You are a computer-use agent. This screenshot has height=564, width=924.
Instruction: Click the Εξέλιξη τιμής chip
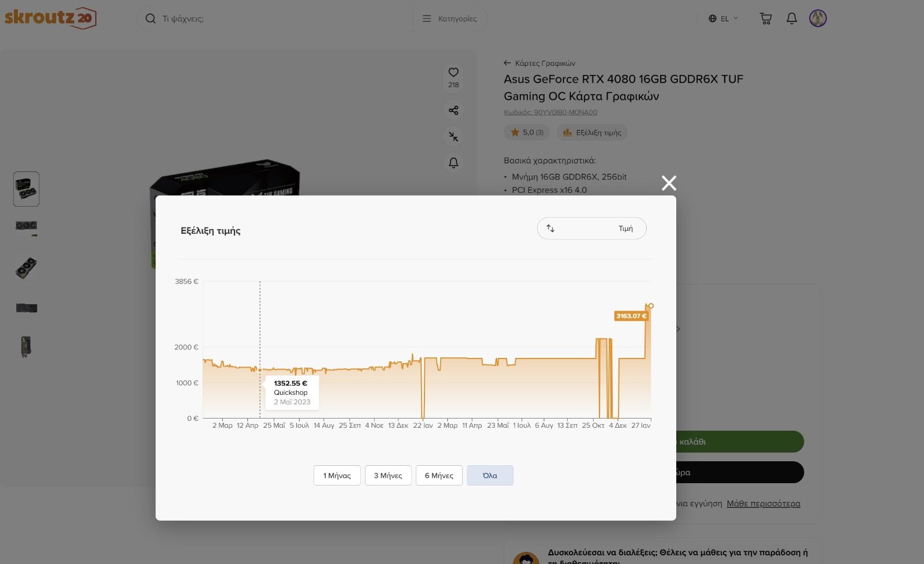[592, 132]
